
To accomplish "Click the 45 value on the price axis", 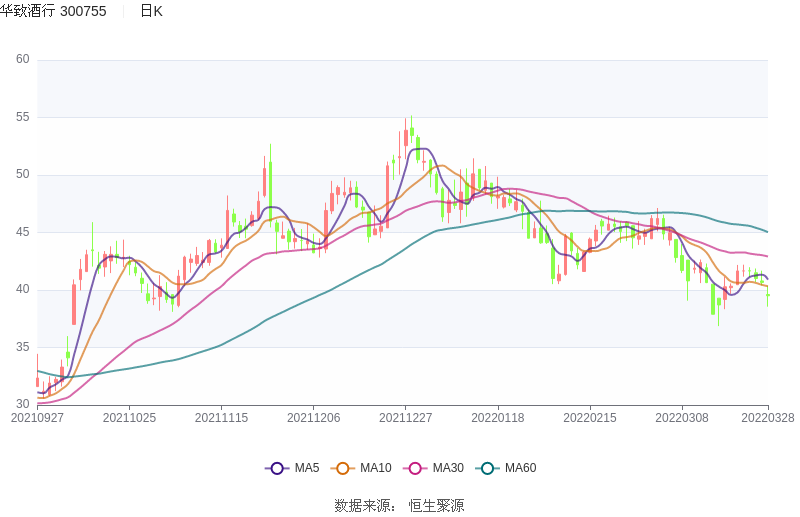I will click(23, 232).
